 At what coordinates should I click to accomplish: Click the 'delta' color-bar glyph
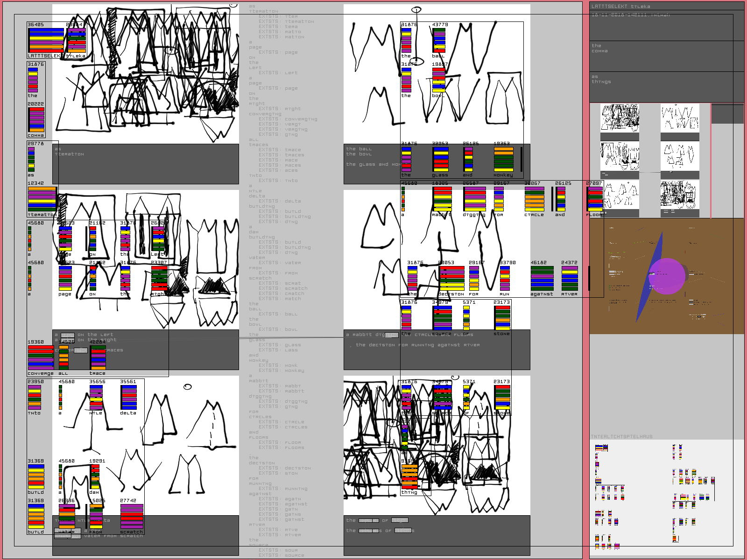pos(128,397)
